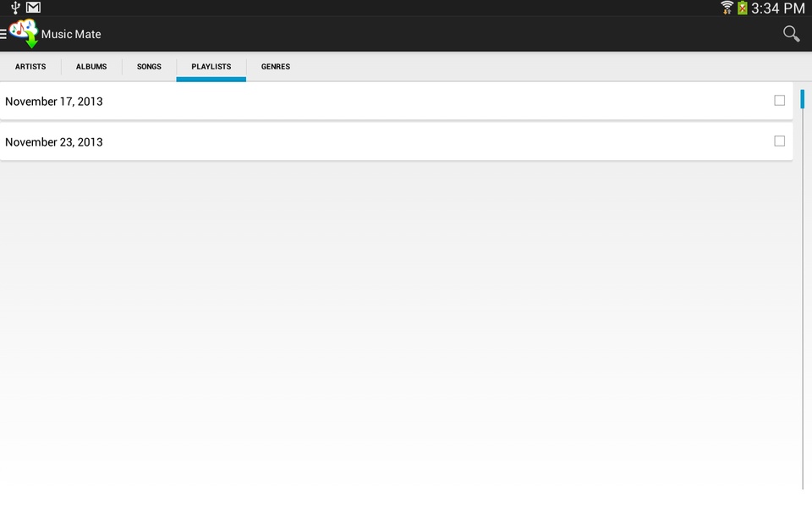Select the Playlists tab
The width and height of the screenshot is (812, 508).
211,66
